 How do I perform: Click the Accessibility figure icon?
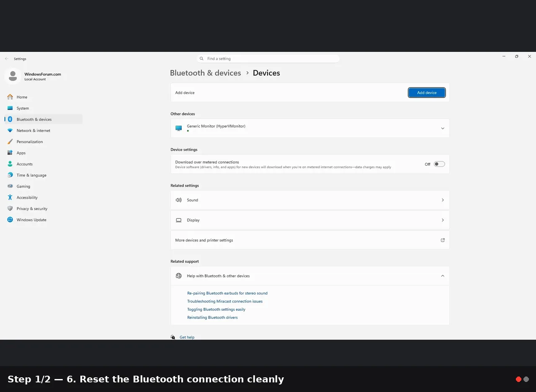click(x=10, y=197)
